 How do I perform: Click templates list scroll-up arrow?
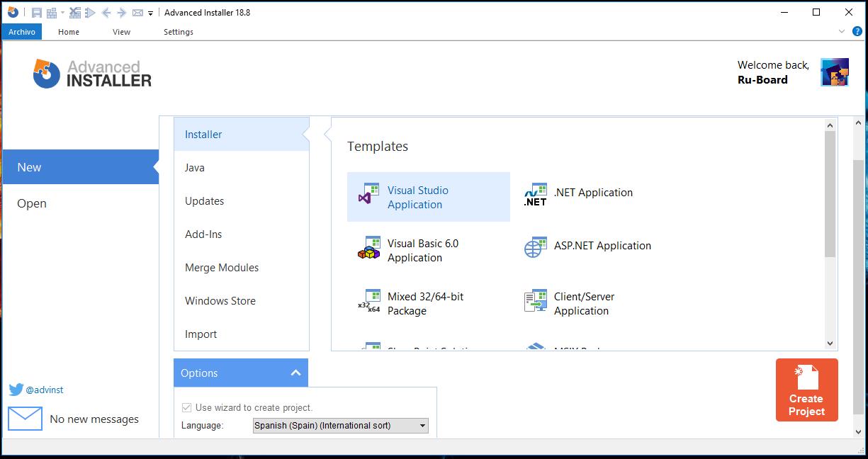830,125
